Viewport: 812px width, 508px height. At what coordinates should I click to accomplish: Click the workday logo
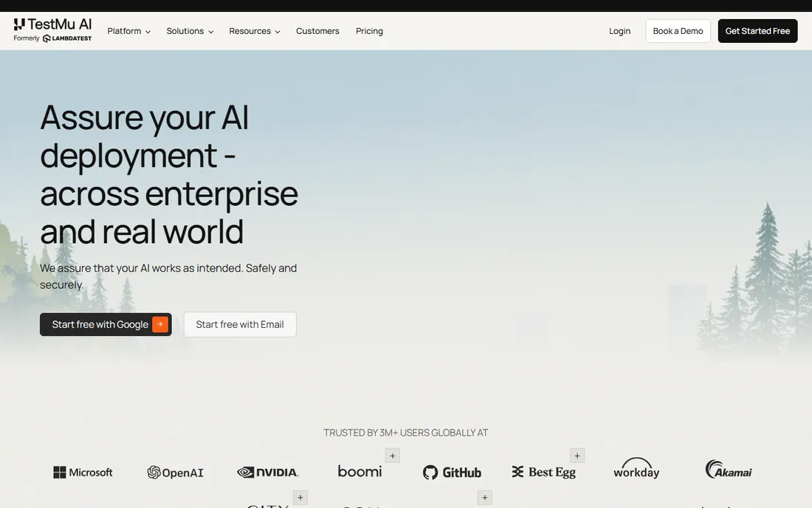[x=636, y=468]
